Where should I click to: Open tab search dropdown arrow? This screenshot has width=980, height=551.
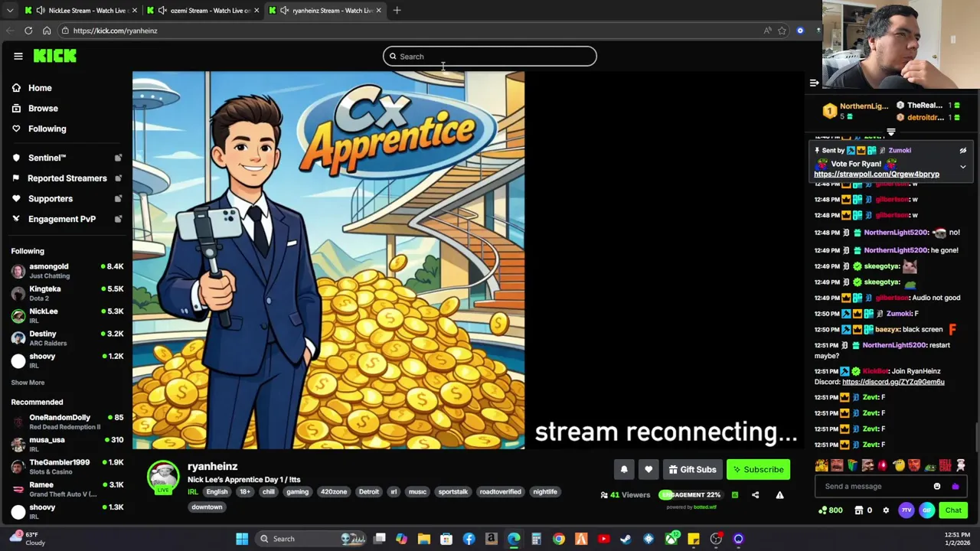[x=9, y=11]
